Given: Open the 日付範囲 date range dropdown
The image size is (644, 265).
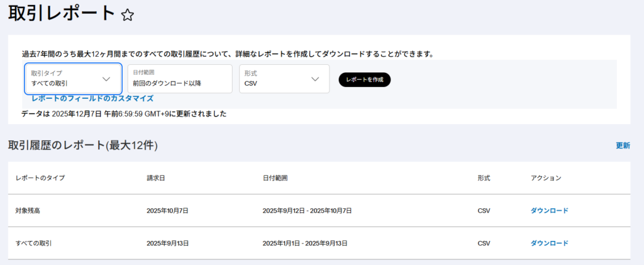Looking at the screenshot, I should [x=179, y=79].
